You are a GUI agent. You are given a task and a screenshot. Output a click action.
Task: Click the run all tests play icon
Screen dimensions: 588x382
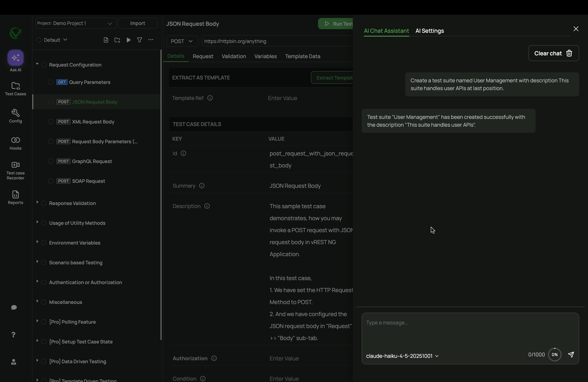(128, 40)
